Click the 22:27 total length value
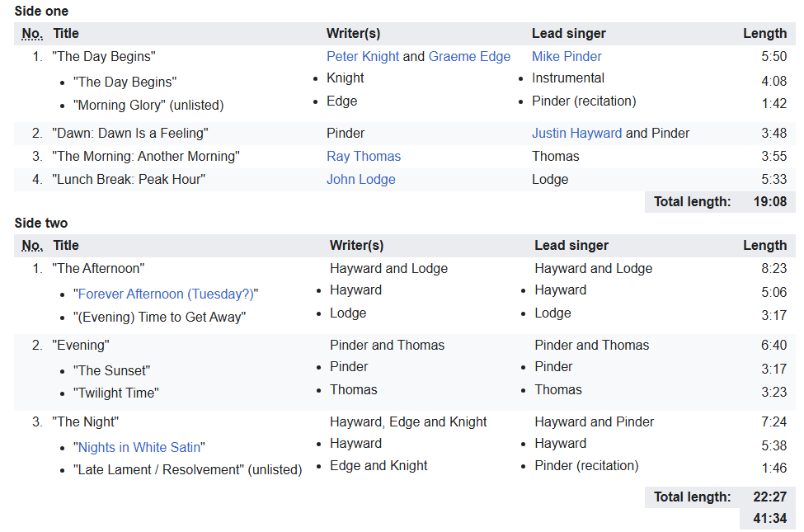 769,497
